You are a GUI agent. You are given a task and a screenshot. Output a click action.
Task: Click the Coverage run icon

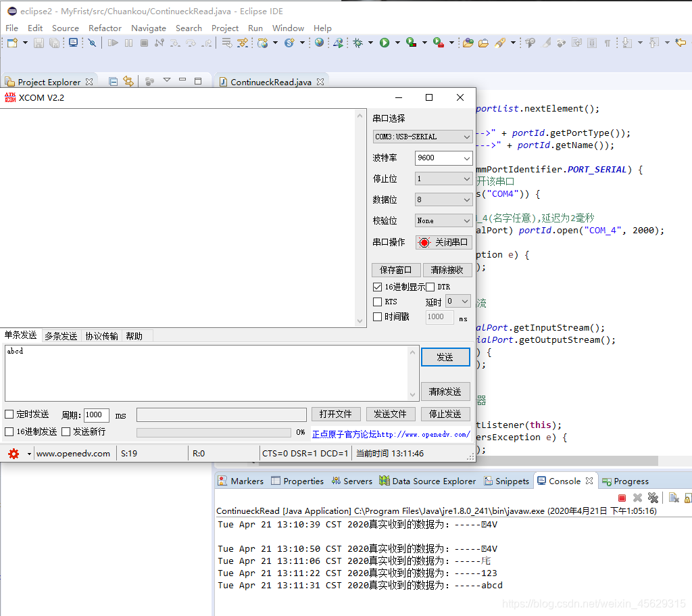click(x=412, y=43)
